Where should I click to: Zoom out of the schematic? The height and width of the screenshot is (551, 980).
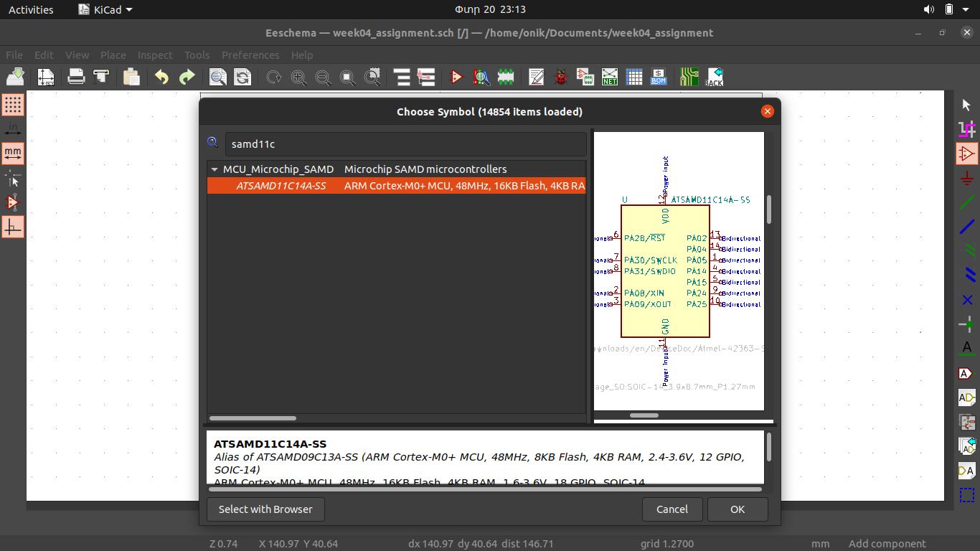point(323,77)
